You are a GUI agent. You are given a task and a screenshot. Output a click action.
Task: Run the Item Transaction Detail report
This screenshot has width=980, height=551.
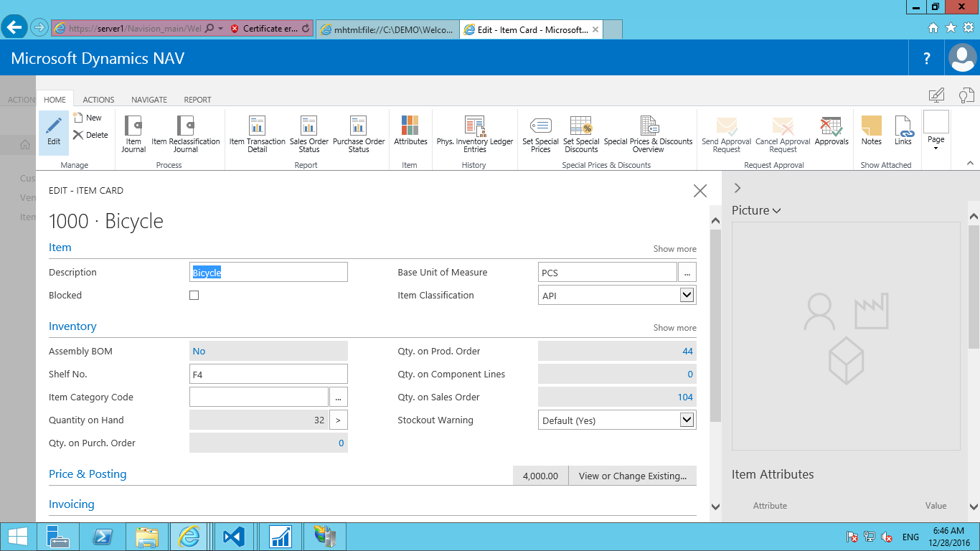258,134
